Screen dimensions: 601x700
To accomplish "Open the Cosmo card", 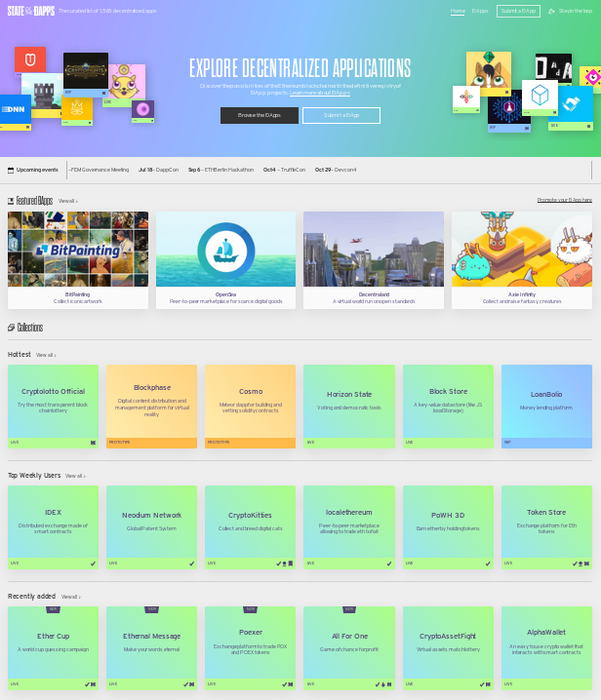I will click(250, 407).
